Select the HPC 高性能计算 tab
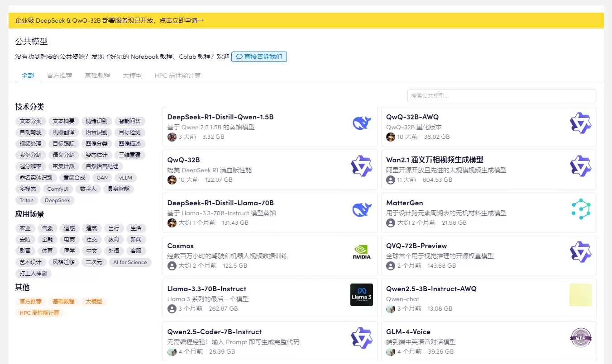Viewport: 612px width, 364px height. [x=177, y=76]
